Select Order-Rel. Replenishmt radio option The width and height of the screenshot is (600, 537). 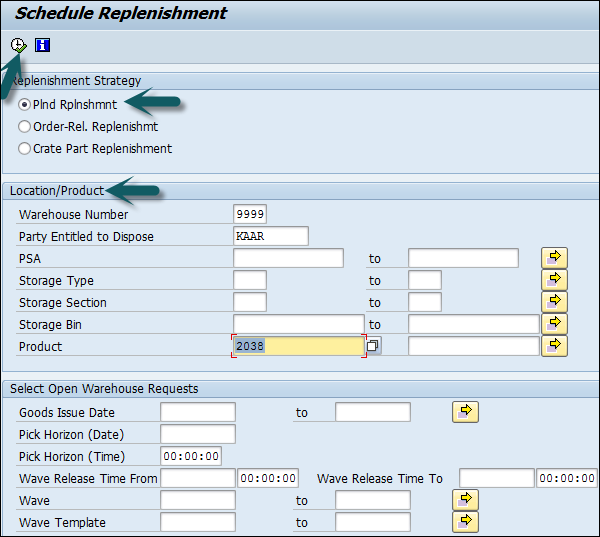coord(25,127)
